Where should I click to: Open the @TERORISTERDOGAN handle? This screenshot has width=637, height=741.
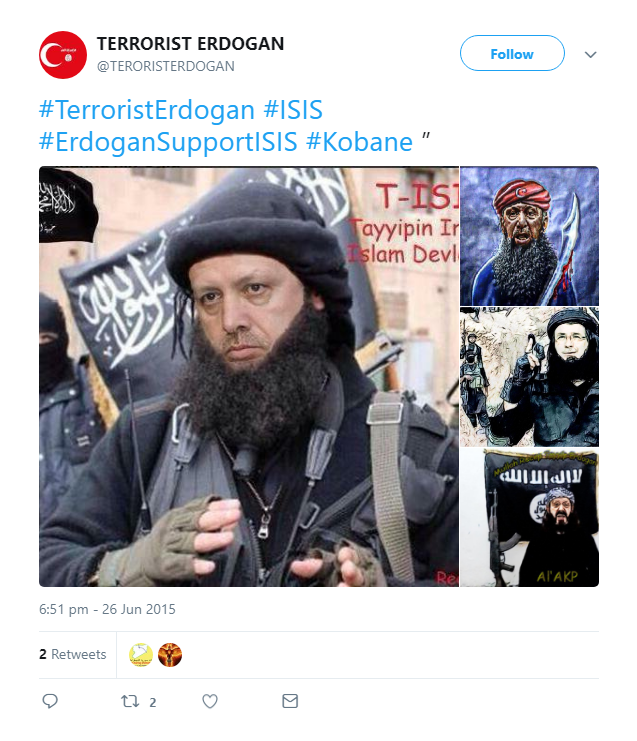pyautogui.click(x=165, y=66)
